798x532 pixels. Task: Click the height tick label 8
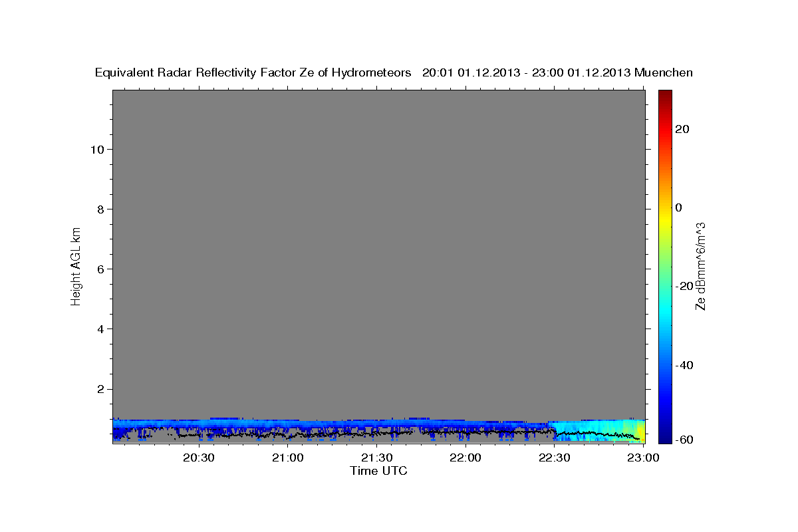[x=100, y=209]
